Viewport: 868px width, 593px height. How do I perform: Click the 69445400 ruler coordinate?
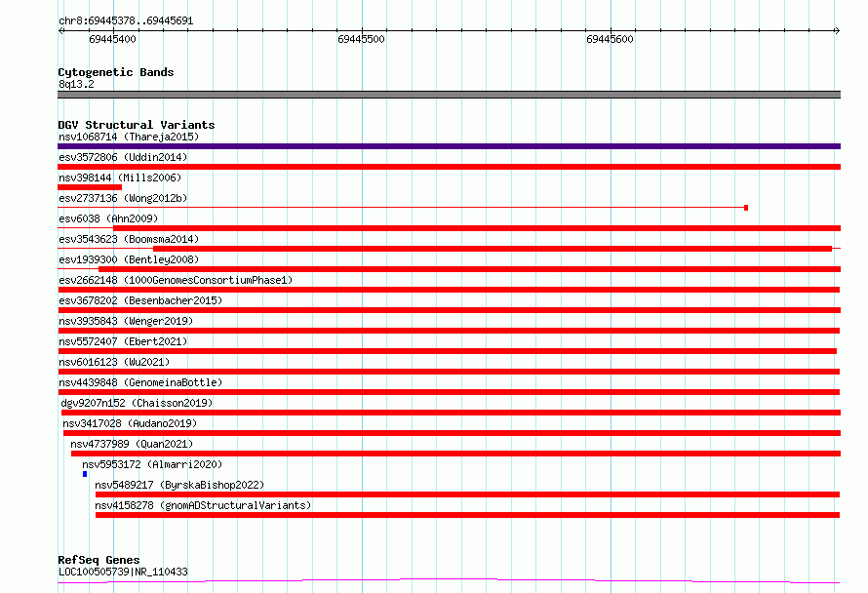(x=112, y=39)
